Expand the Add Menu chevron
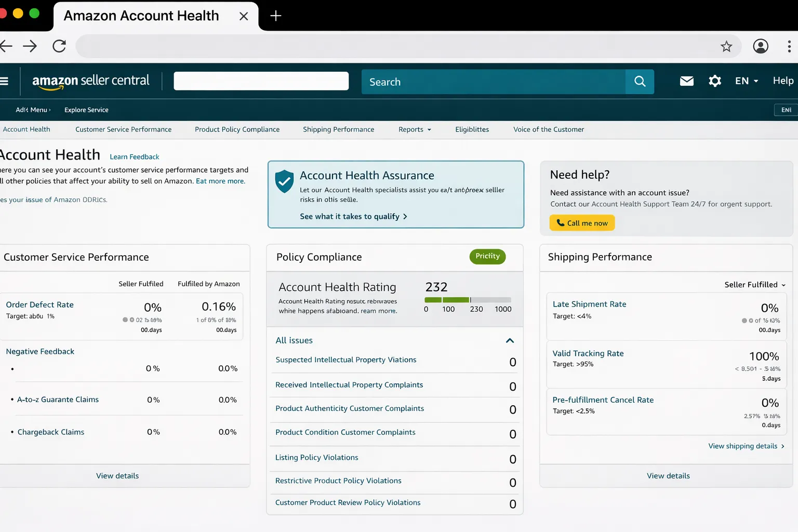Viewport: 798px width, 532px height. (x=50, y=110)
